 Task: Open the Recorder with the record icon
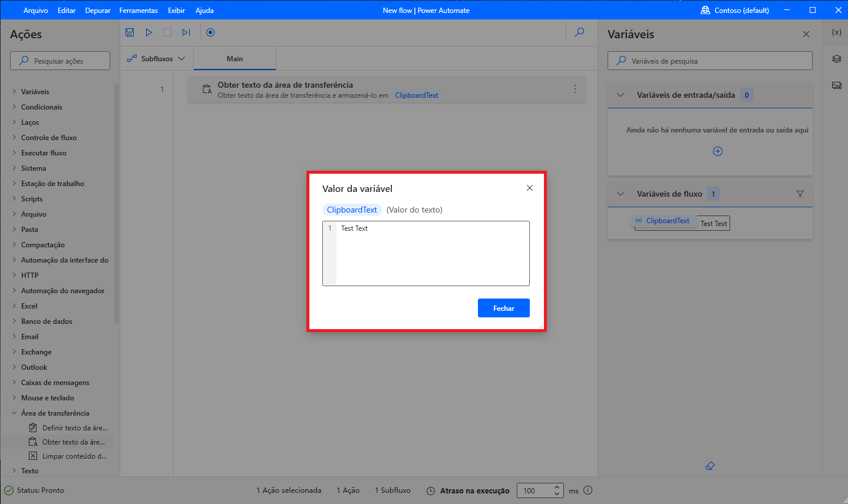click(210, 32)
